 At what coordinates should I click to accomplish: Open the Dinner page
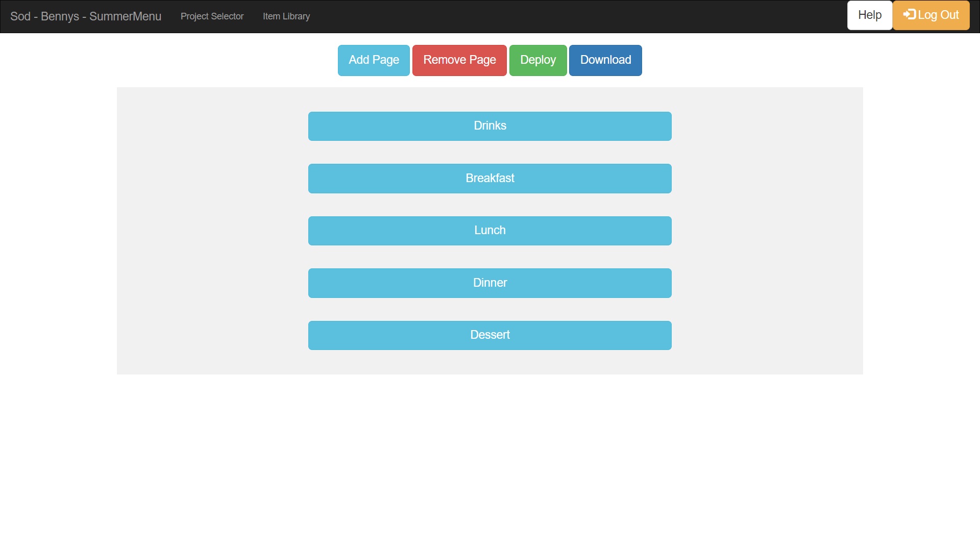(490, 283)
